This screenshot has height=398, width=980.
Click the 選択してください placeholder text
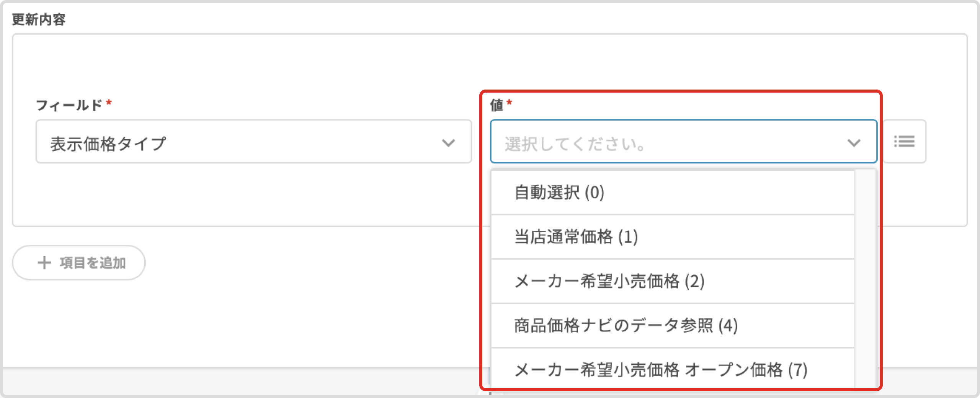click(575, 144)
